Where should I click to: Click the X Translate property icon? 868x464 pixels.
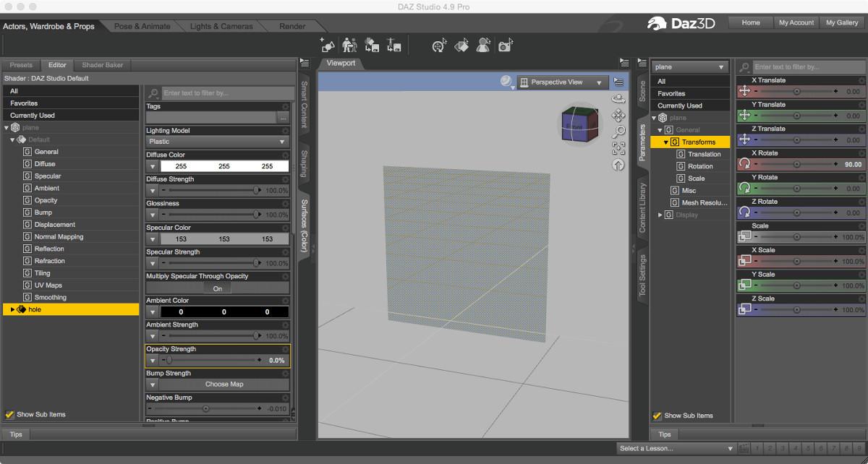click(x=745, y=92)
